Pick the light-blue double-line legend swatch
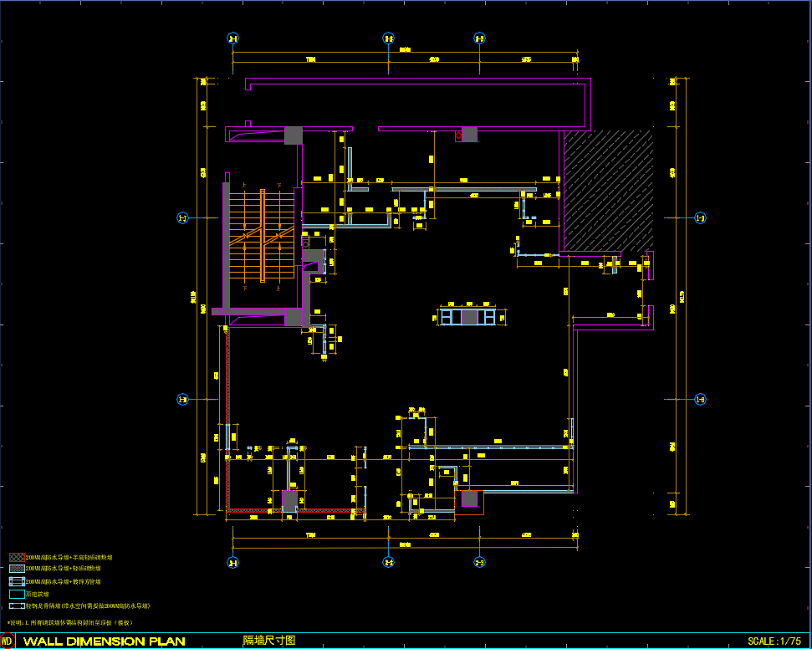Screen dimensions: 812x649 tap(17, 581)
